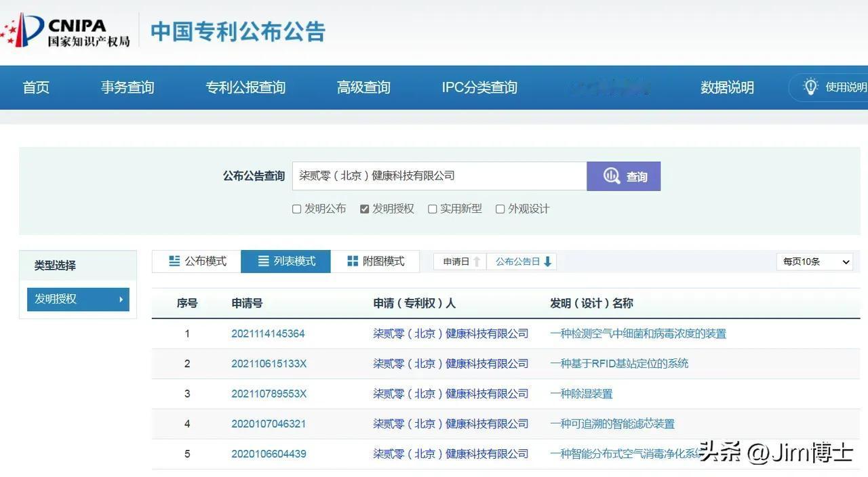The width and height of the screenshot is (868, 477).
Task: Click the 发明（设计）名称 column header
Action: 591,304
